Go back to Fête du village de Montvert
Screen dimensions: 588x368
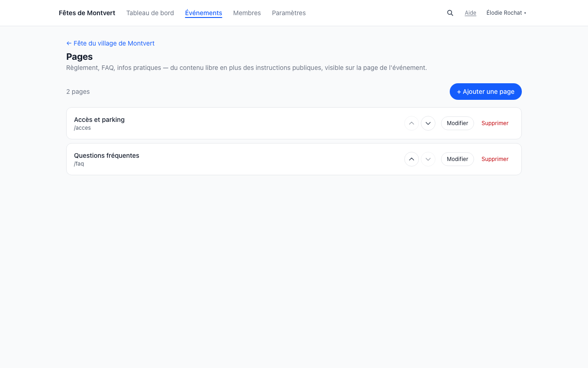(110, 43)
